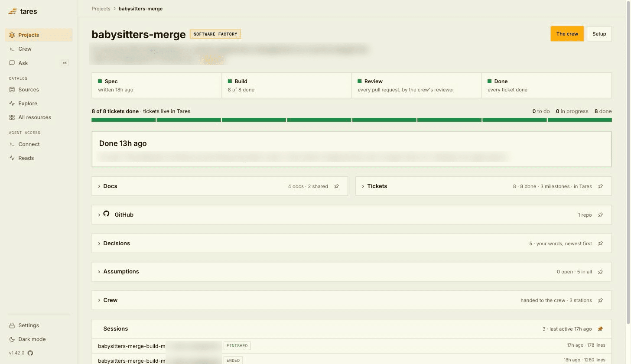Image resolution: width=631 pixels, height=364 pixels.
Task: Open the Projects stack icon in sidebar
Action: pyautogui.click(x=12, y=35)
